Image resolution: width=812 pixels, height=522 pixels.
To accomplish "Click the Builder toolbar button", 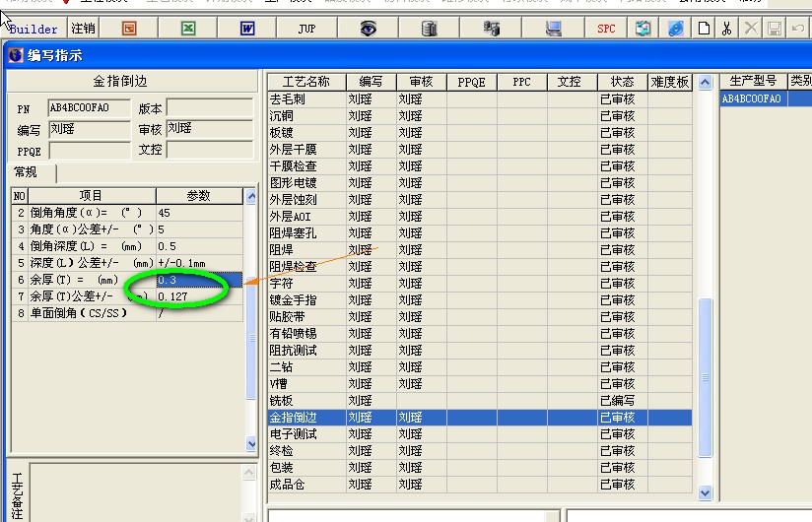I will tap(34, 29).
